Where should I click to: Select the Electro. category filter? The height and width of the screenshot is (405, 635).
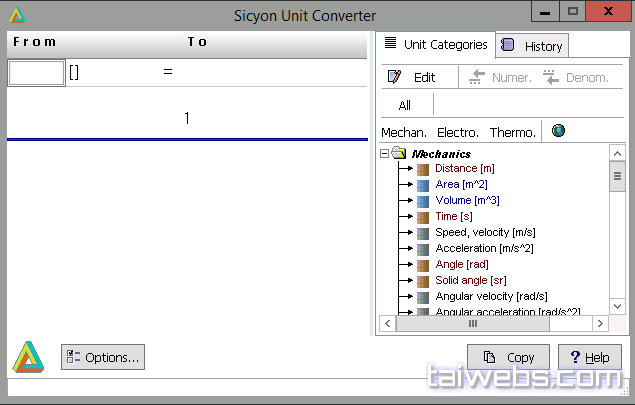pyautogui.click(x=458, y=132)
